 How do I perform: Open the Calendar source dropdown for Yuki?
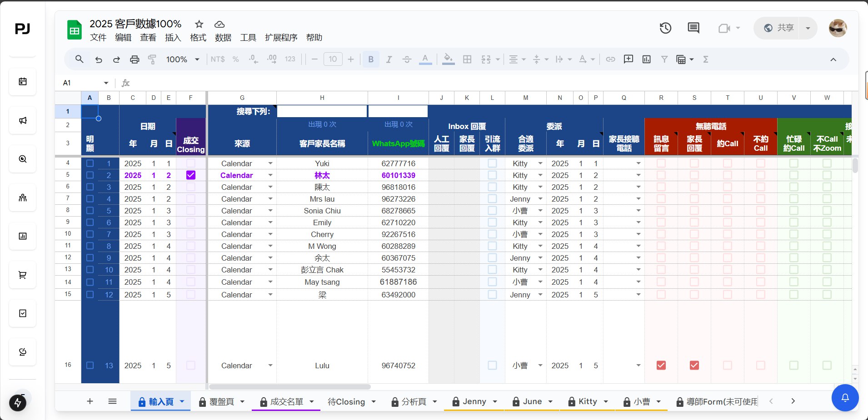pyautogui.click(x=270, y=163)
